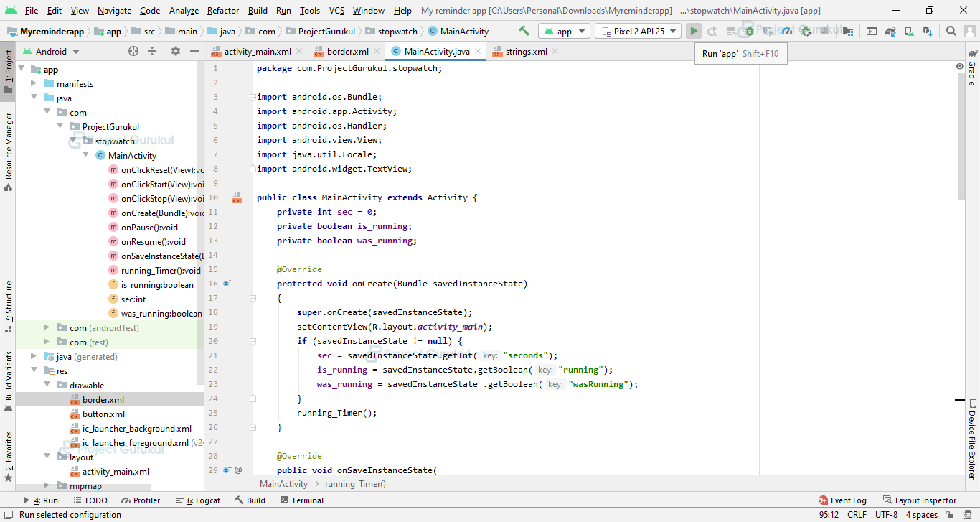The height and width of the screenshot is (522, 980).
Task: Click the Debug 'app' bug icon
Action: coord(749,31)
